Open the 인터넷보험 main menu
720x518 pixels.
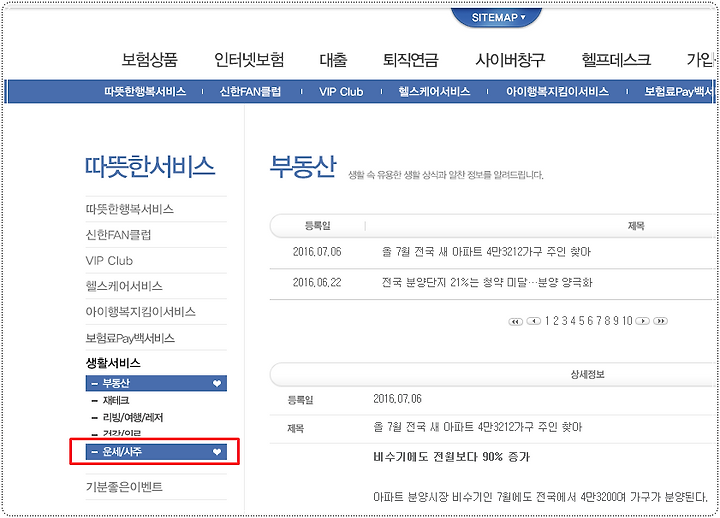point(249,60)
